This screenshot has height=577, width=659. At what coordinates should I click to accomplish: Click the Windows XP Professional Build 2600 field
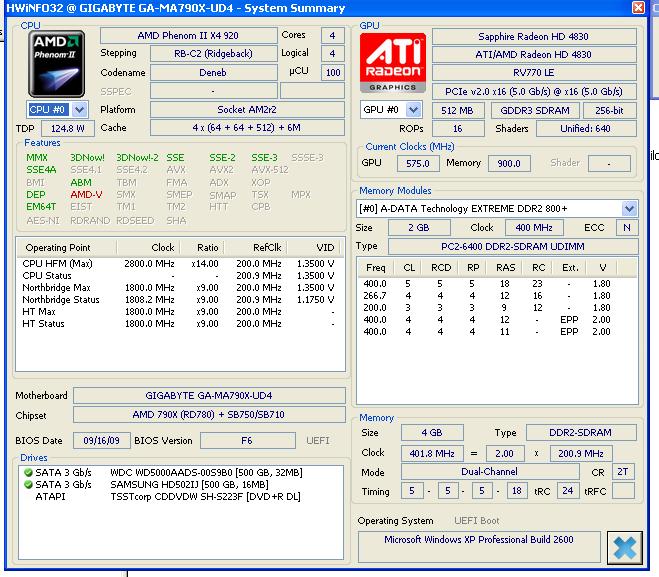pyautogui.click(x=479, y=546)
